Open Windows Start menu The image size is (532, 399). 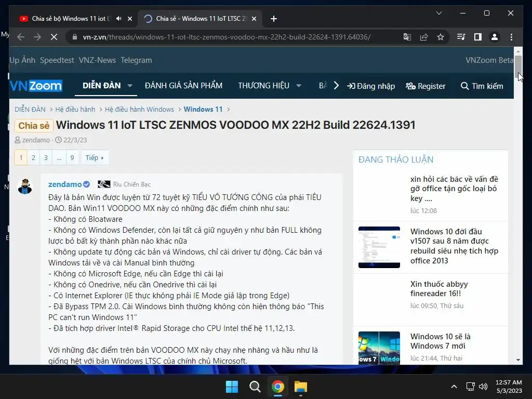coord(232,387)
